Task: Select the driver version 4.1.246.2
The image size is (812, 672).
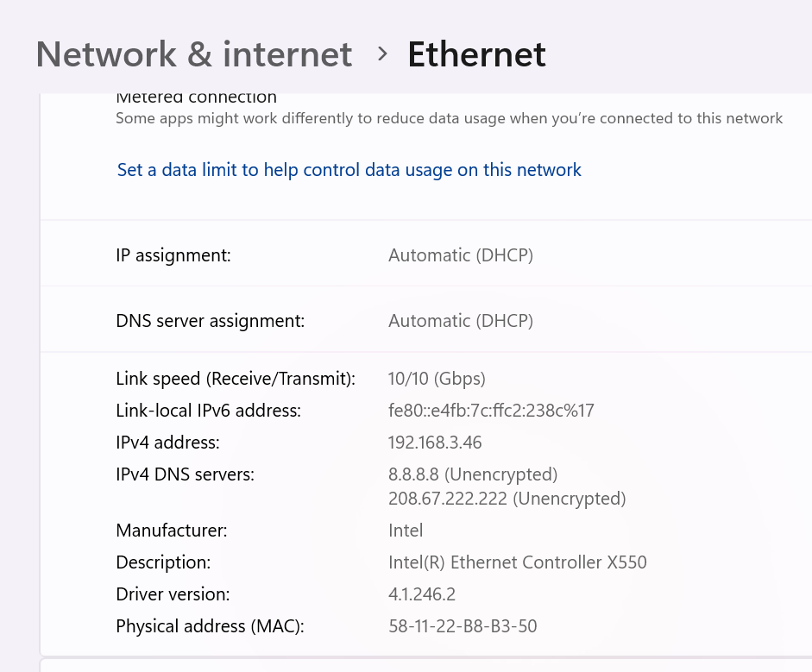Action: coord(422,594)
